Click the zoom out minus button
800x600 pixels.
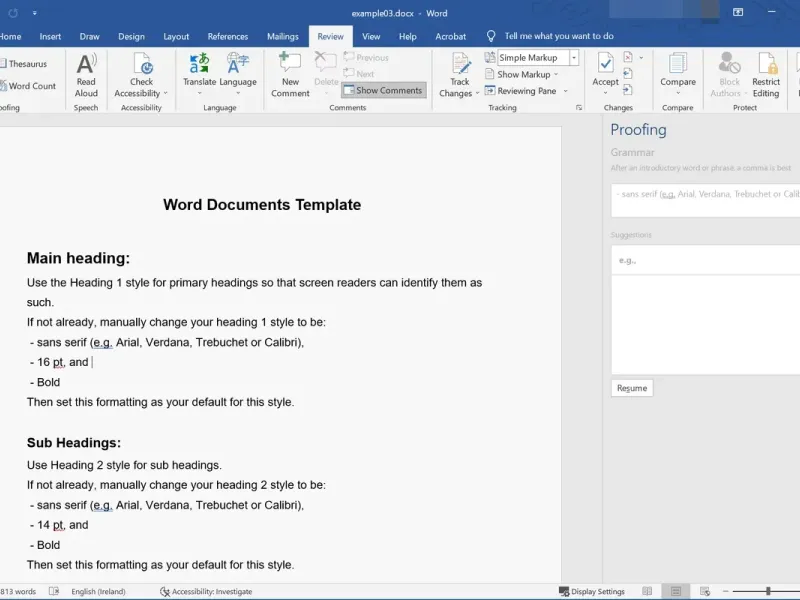pos(725,591)
